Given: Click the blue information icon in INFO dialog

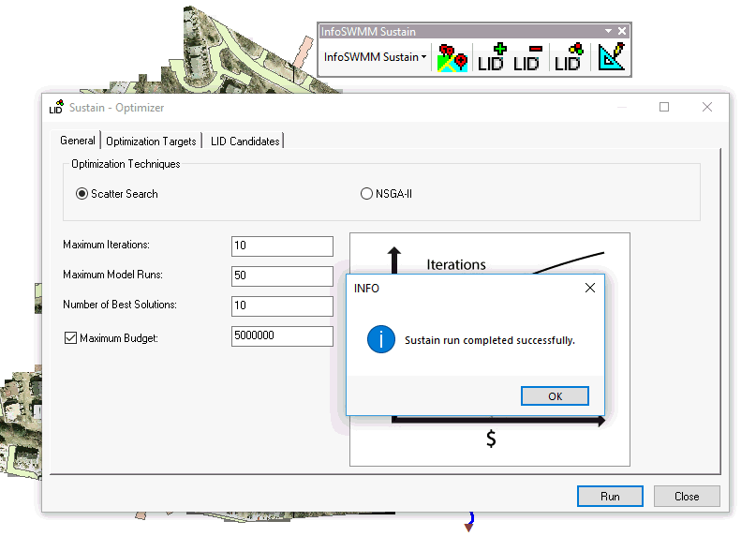Looking at the screenshot, I should pos(381,339).
